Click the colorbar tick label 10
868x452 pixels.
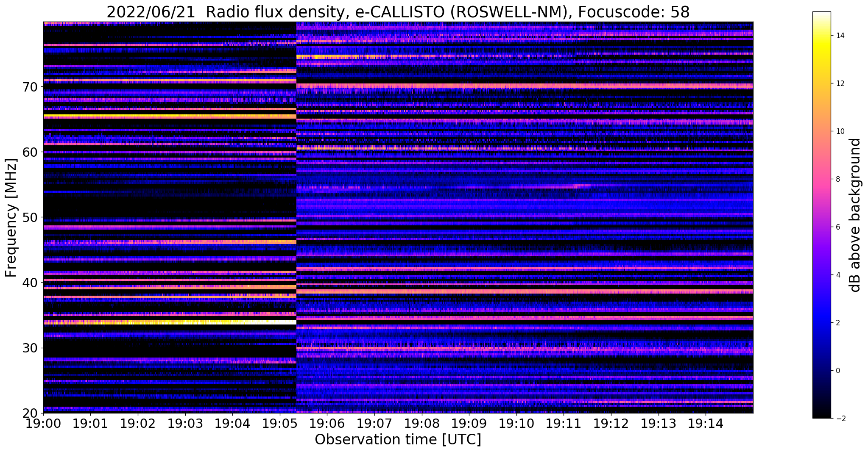pyautogui.click(x=840, y=131)
